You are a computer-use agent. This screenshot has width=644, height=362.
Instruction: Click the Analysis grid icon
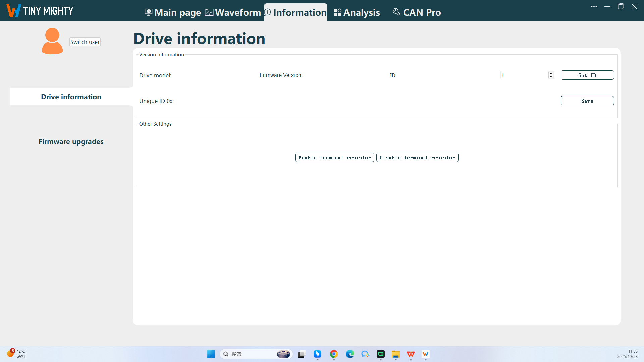[337, 12]
